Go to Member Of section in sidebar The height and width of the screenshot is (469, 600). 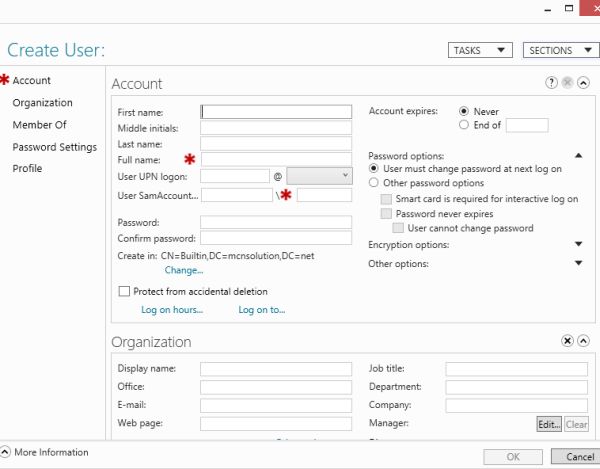click(39, 125)
